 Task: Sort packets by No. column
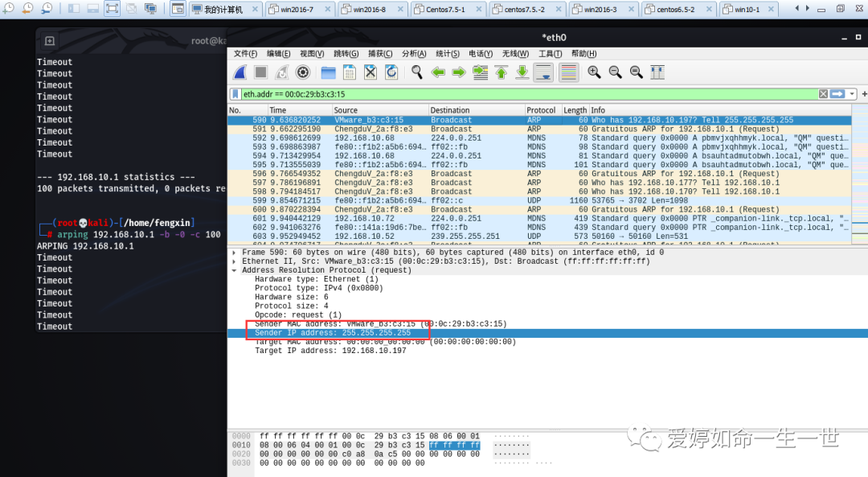pyautogui.click(x=248, y=110)
